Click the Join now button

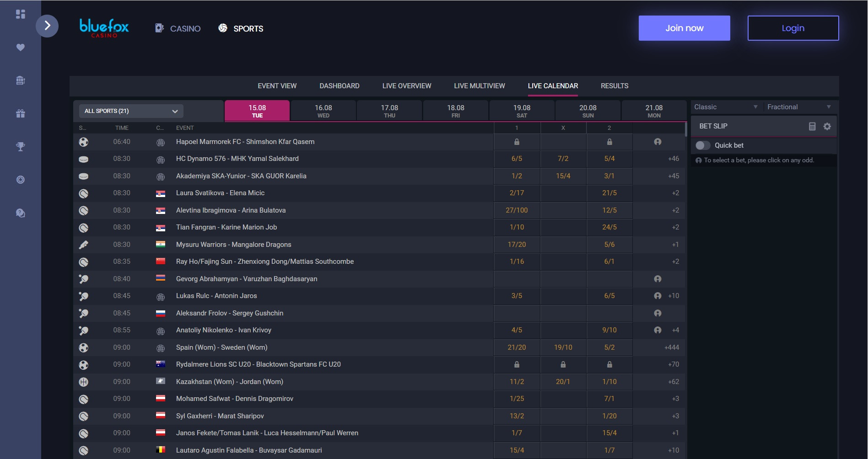[x=684, y=27]
